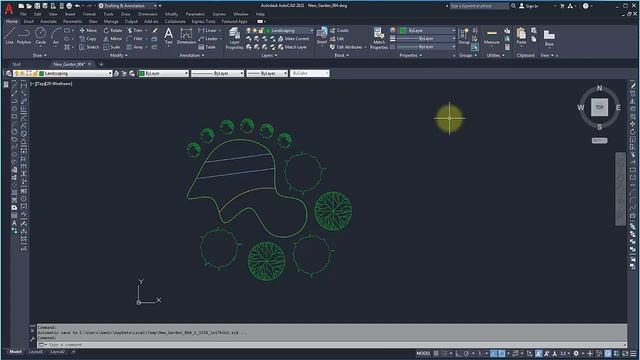Expand the Annotation panel
This screenshot has width=640, height=360.
(192, 55)
